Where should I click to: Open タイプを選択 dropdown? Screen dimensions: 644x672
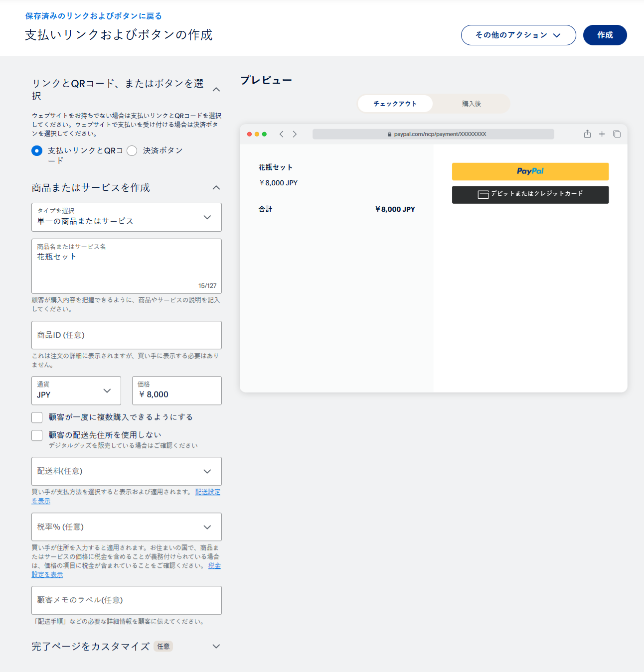pyautogui.click(x=127, y=217)
